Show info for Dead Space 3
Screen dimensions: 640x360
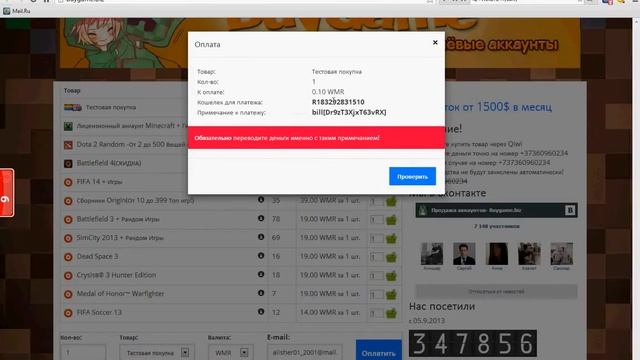click(x=261, y=256)
